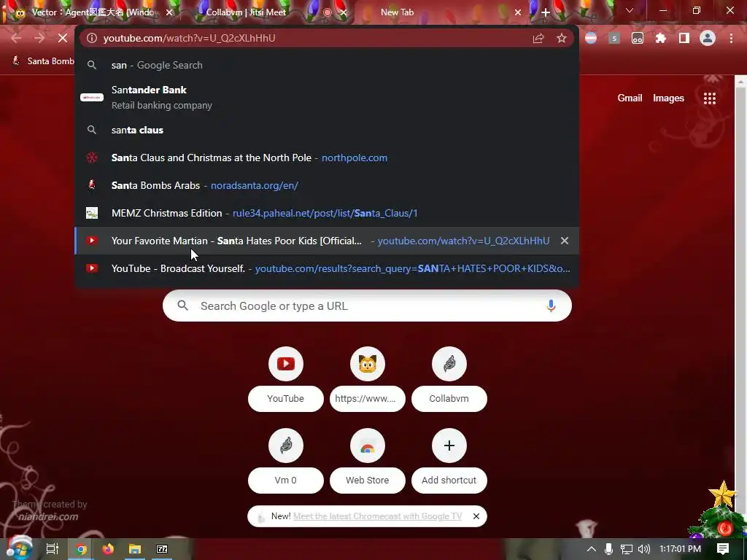Click the browser forward arrow

39,38
